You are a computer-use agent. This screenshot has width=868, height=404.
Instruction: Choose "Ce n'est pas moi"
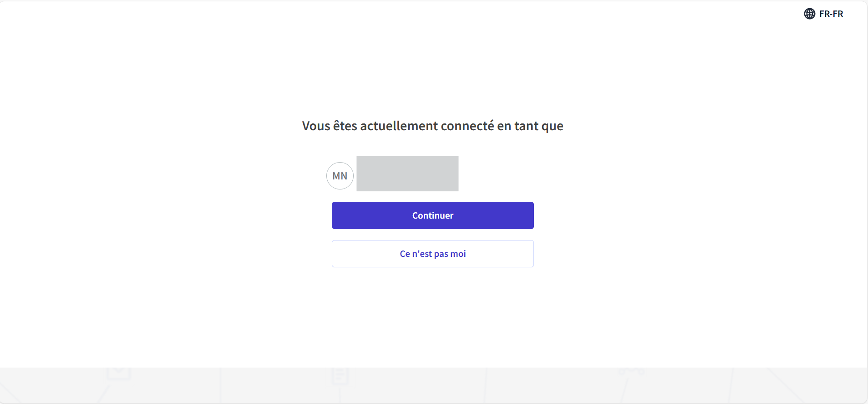(432, 254)
